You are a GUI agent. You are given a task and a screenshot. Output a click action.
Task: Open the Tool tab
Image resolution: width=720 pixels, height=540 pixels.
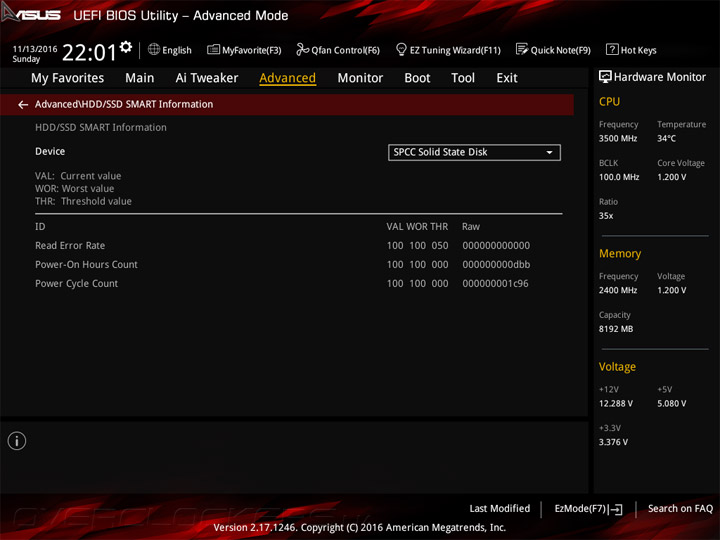463,78
